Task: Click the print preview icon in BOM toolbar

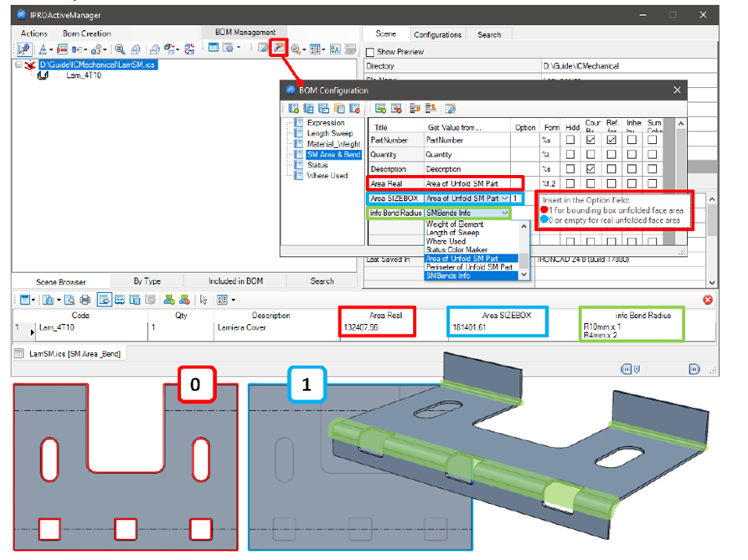Action: coord(70,300)
